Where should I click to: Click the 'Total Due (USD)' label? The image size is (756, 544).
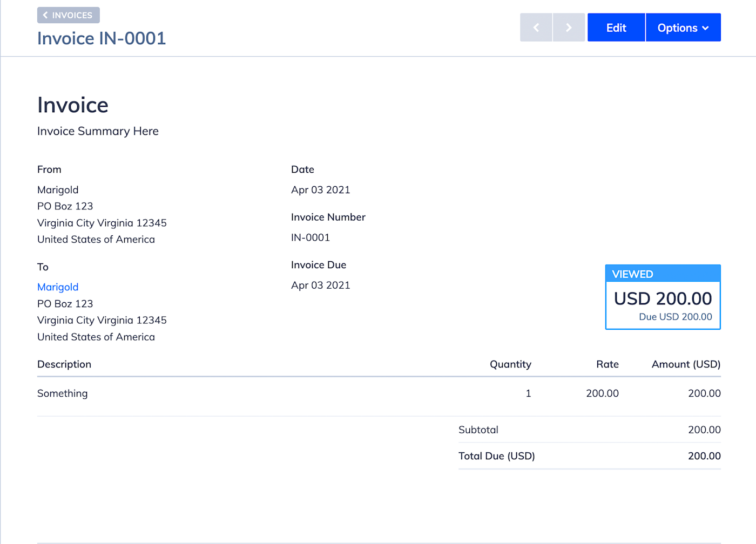click(497, 456)
